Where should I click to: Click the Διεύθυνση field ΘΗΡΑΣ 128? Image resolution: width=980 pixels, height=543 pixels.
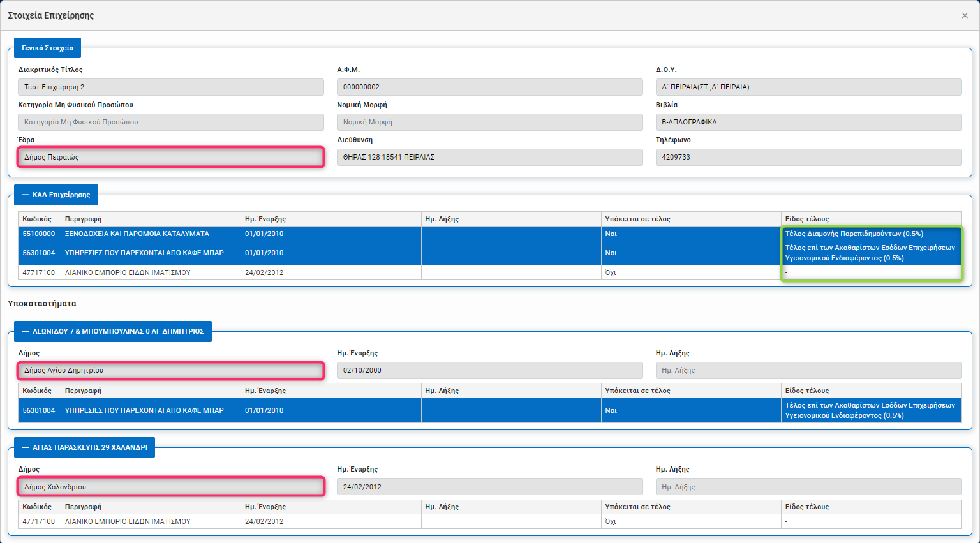click(x=490, y=157)
